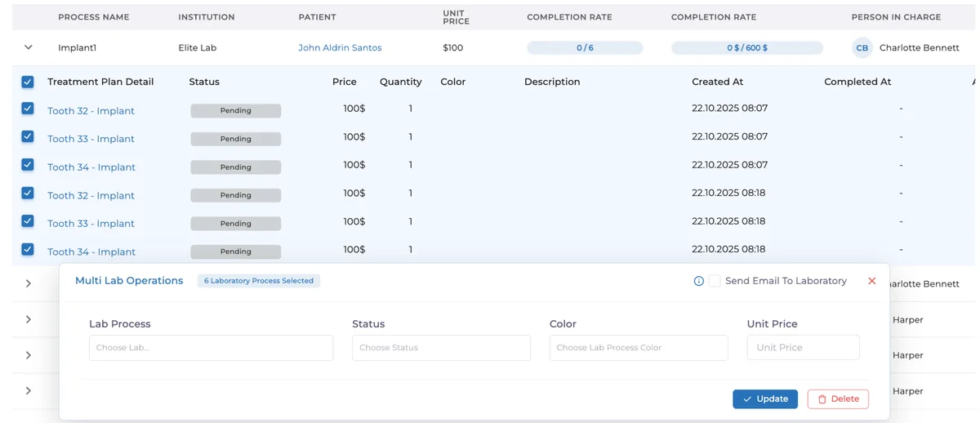Collapse the Implant1 process row

[x=29, y=48]
